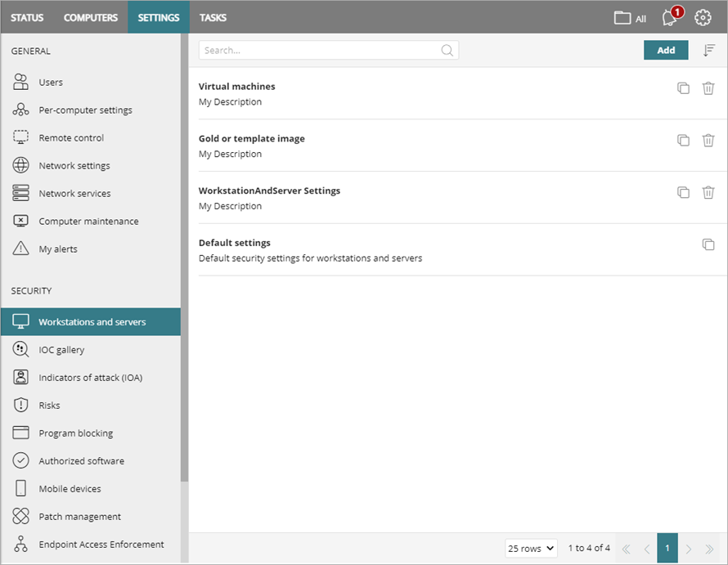Switch to the TASKS tab
Viewport: 728px width, 565px height.
click(x=213, y=16)
